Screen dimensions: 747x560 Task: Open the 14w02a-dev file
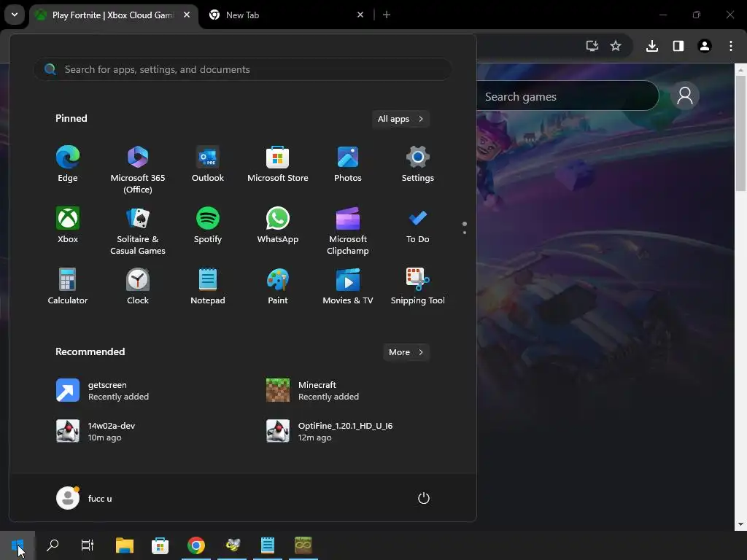tap(96, 432)
